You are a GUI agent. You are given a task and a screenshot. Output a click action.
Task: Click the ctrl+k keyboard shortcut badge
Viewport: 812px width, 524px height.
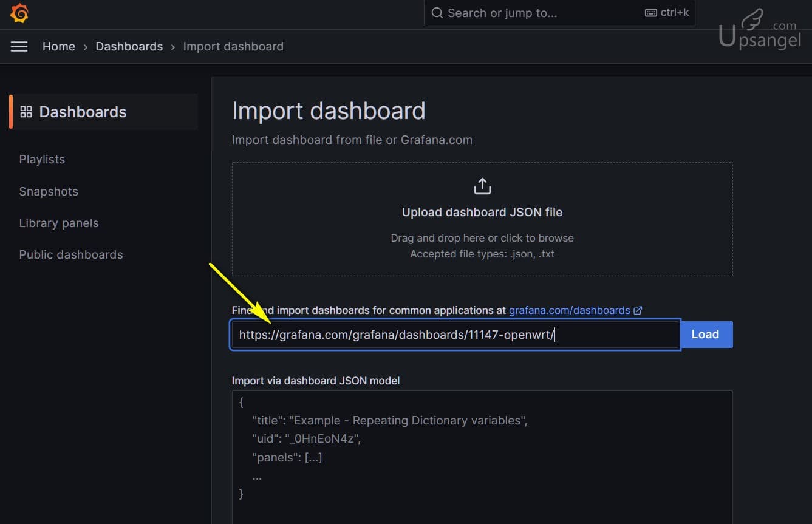pyautogui.click(x=666, y=12)
